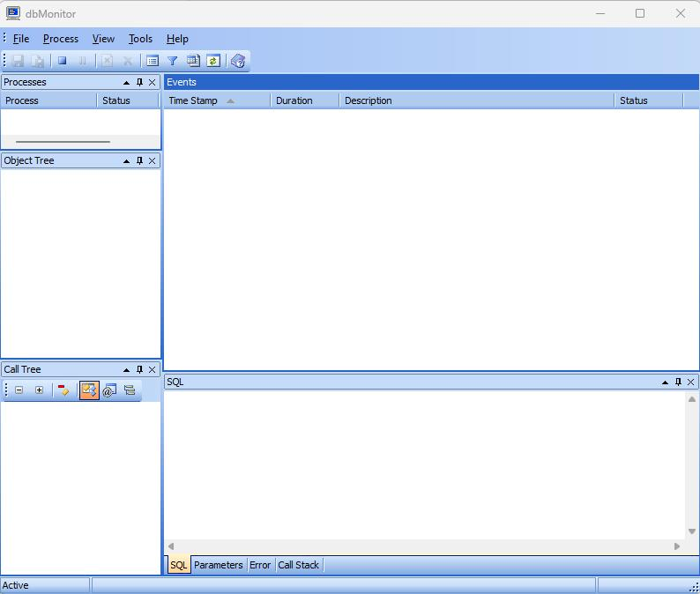This screenshot has width=700, height=594.
Task: Click the Process column header in Processes
Action: pyautogui.click(x=48, y=100)
